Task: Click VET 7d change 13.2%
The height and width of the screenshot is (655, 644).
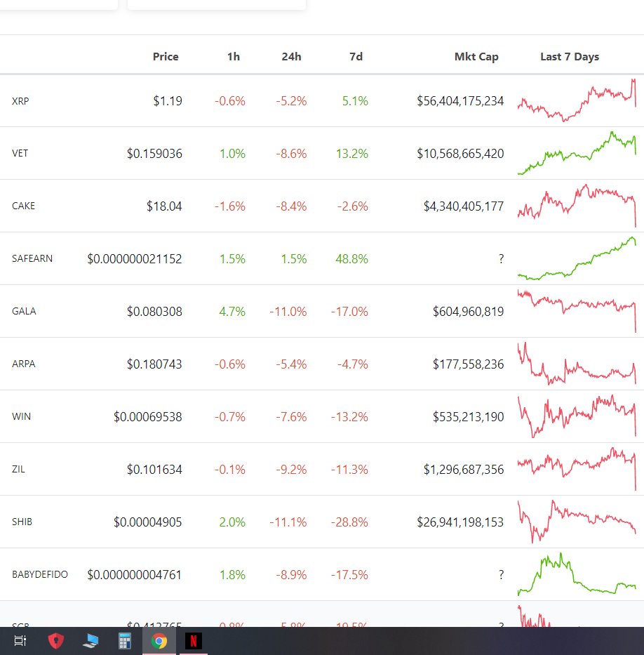Action: click(352, 154)
